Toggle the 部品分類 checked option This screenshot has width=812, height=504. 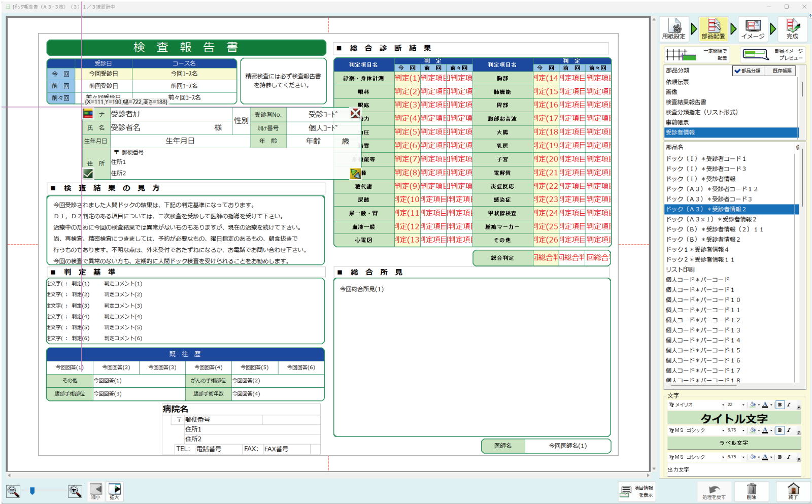pyautogui.click(x=749, y=71)
